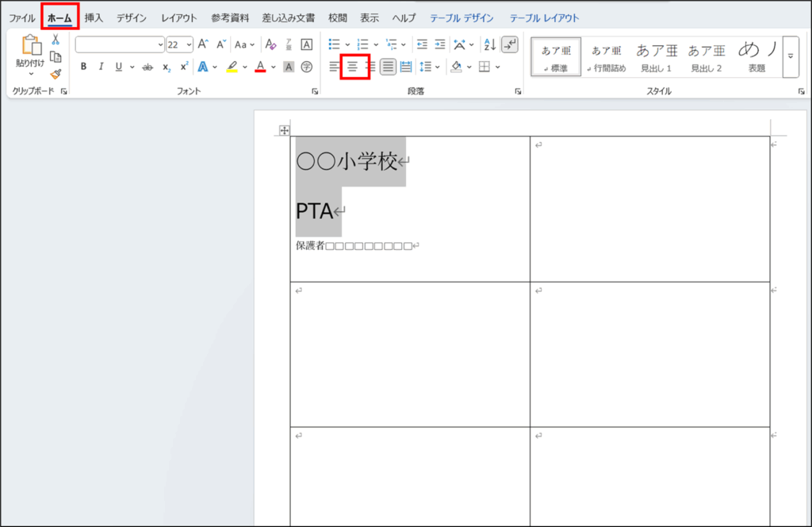Open the テーブル デザイン tab
The height and width of the screenshot is (527, 812).
462,18
